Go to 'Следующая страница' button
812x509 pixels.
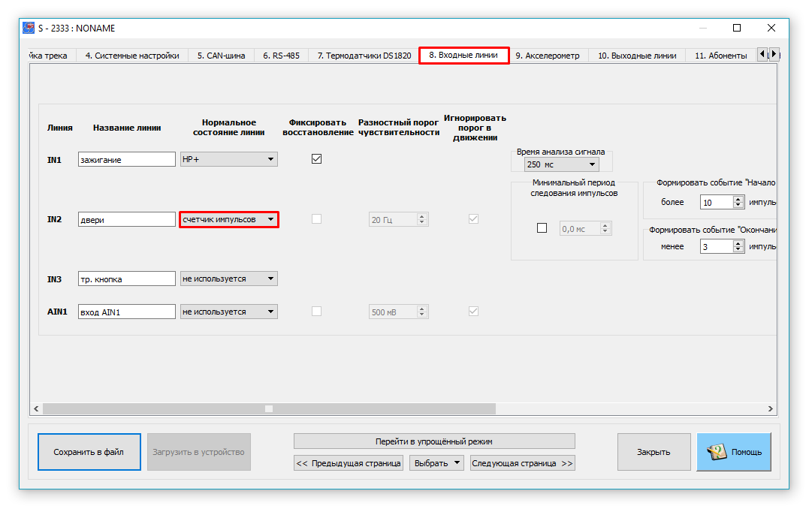tap(522, 463)
